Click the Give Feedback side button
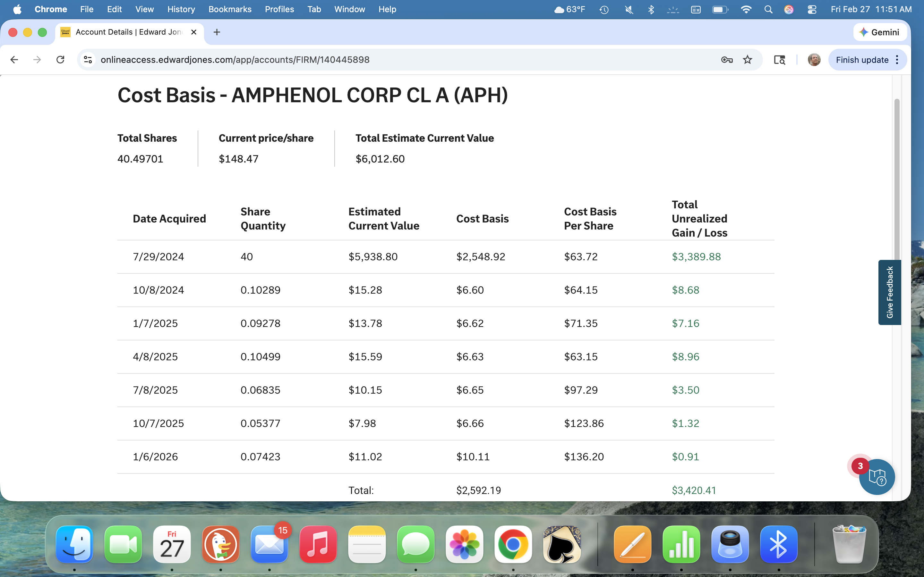The width and height of the screenshot is (924, 577). click(x=890, y=292)
